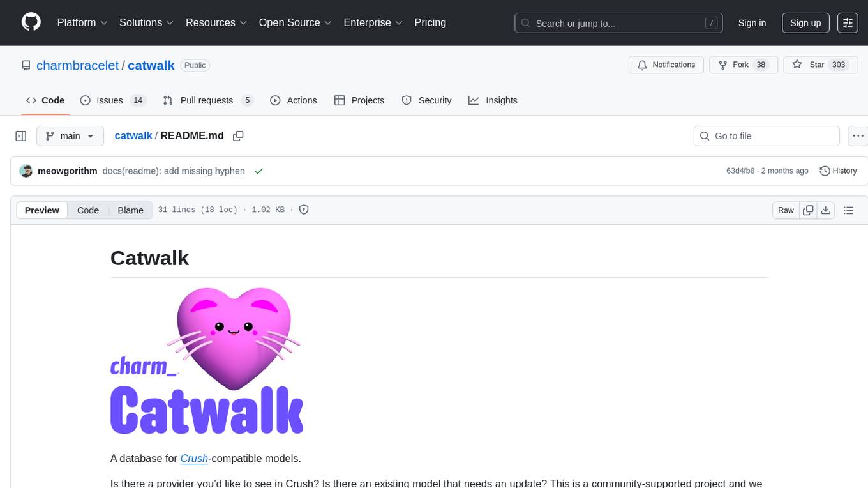This screenshot has height=488, width=868.
Task: Copy the README.md file path
Action: pyautogui.click(x=238, y=136)
